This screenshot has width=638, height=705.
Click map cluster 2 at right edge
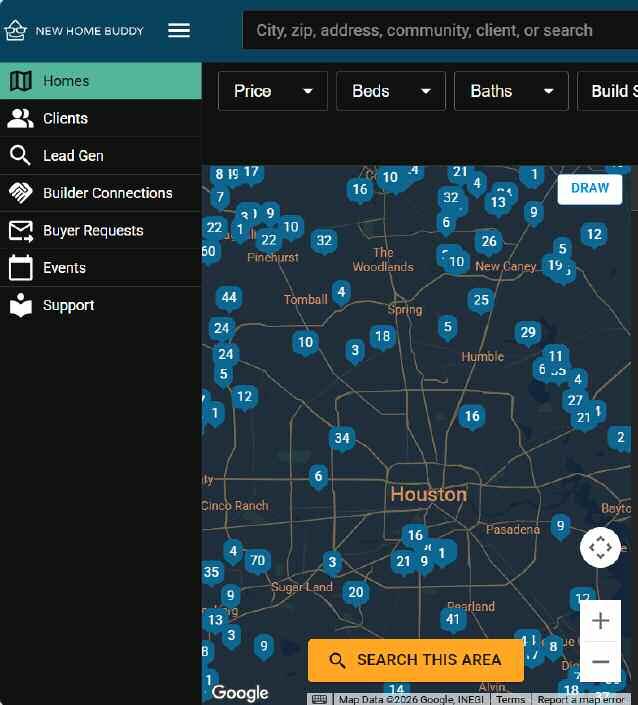620,437
